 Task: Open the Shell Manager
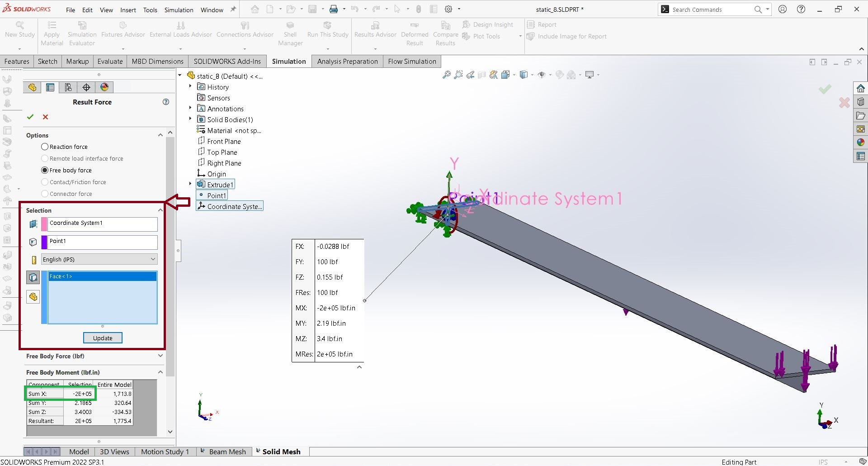click(x=290, y=33)
